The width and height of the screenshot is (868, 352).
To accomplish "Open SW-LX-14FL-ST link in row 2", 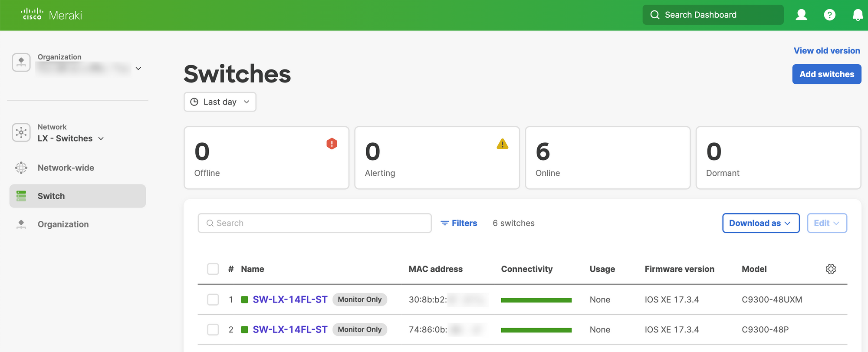I will (290, 329).
